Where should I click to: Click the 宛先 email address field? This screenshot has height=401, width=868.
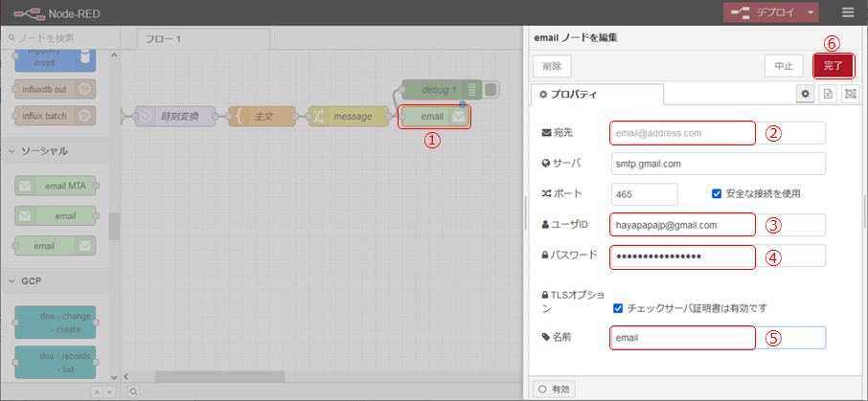682,133
